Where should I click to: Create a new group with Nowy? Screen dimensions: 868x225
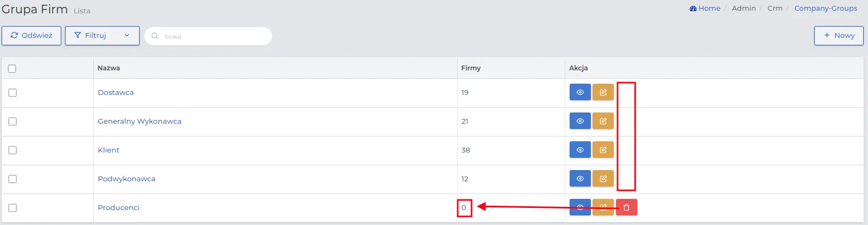point(839,36)
